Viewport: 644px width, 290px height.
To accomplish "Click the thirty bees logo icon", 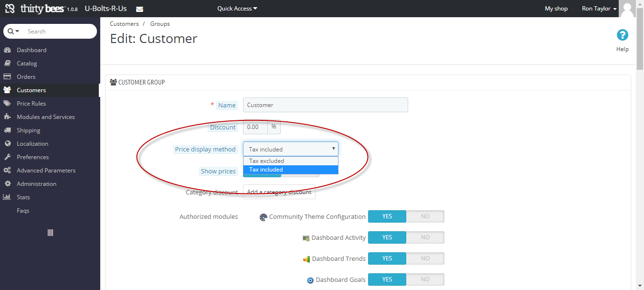I will [x=10, y=9].
